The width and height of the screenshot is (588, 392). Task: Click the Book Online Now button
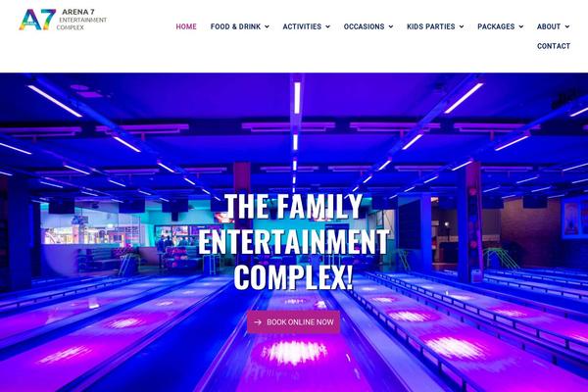tap(293, 322)
